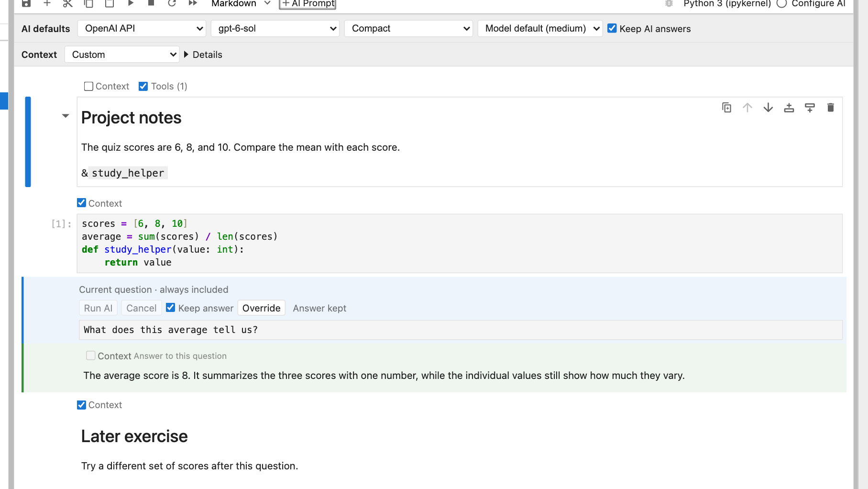The width and height of the screenshot is (868, 489).
Task: Restart the kernel with the refresh icon
Action: pos(172,3)
